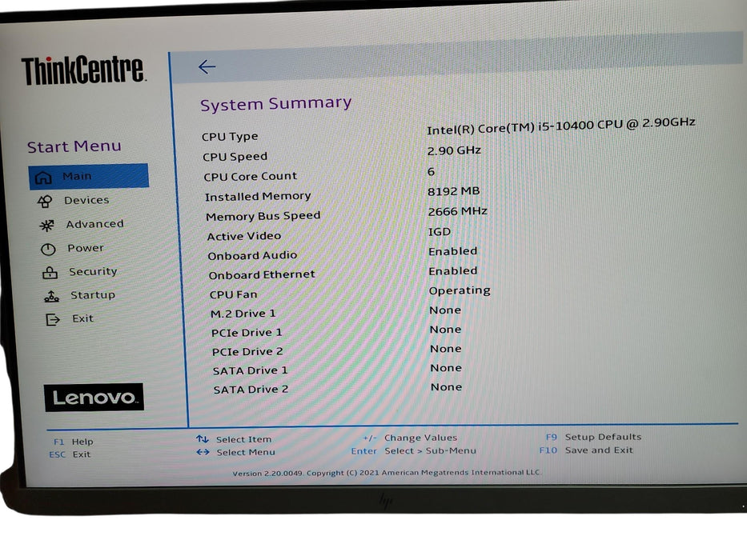The width and height of the screenshot is (747, 560).
Task: Click F1 Help
Action: [74, 442]
